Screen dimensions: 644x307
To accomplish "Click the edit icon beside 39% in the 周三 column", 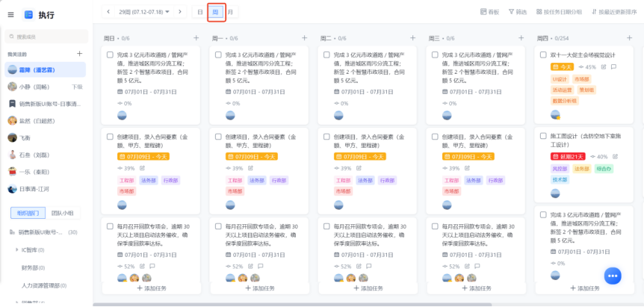I will point(468,168).
